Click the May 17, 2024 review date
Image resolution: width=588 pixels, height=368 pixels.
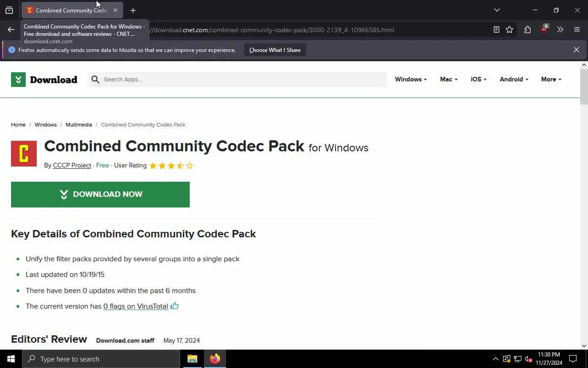point(181,340)
